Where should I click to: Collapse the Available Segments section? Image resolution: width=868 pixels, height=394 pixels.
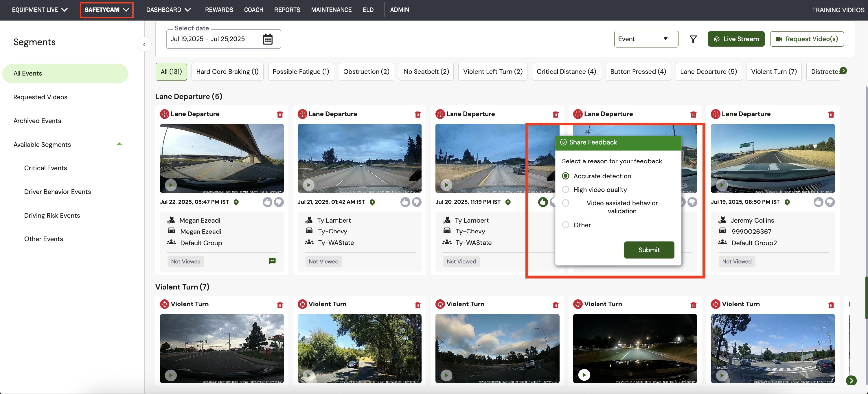pyautogui.click(x=119, y=144)
